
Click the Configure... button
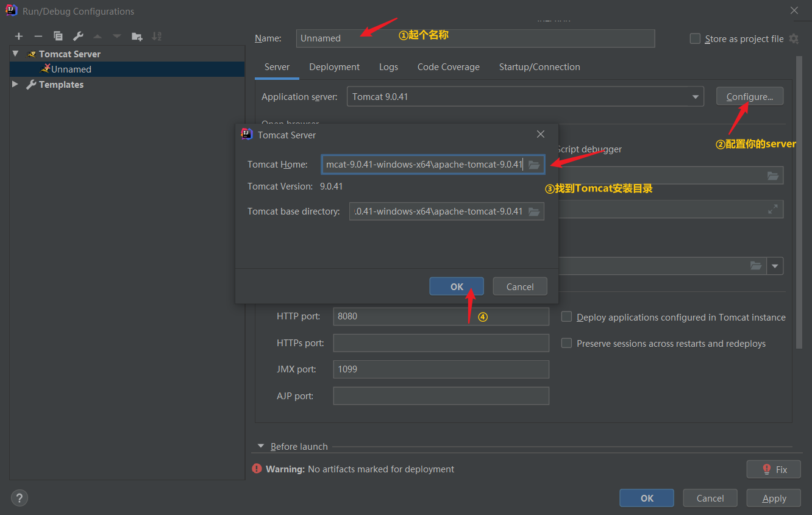click(749, 96)
